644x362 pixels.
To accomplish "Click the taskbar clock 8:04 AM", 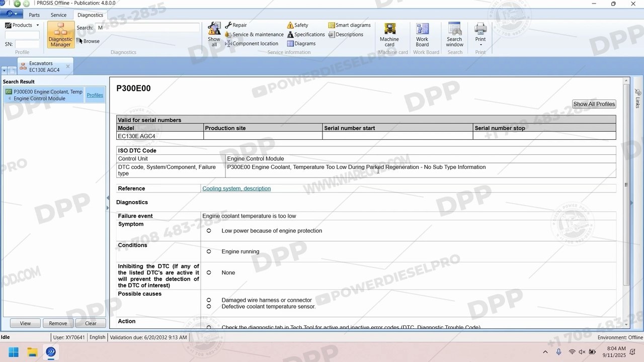I will click(616, 348).
